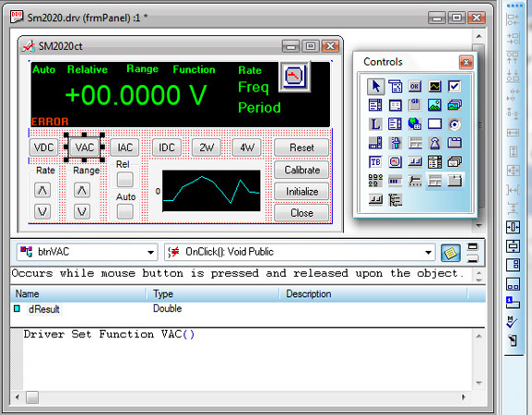This screenshot has height=415, width=532.
Task: Choose the radio button control in Controls
Action: pyautogui.click(x=455, y=125)
